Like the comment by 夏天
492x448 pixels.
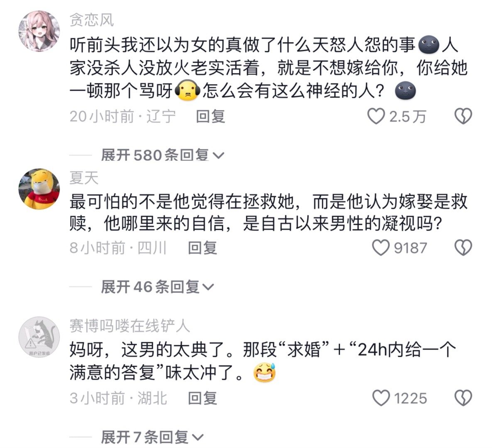(x=381, y=248)
